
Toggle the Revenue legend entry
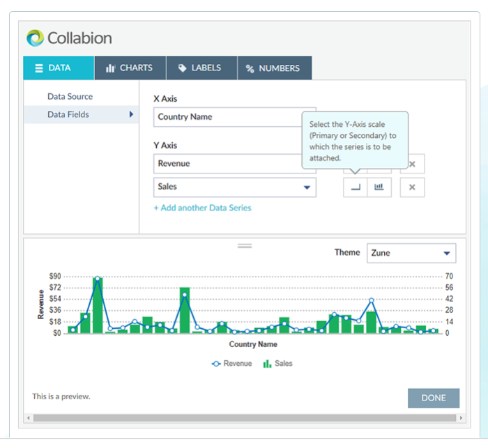[231, 364]
